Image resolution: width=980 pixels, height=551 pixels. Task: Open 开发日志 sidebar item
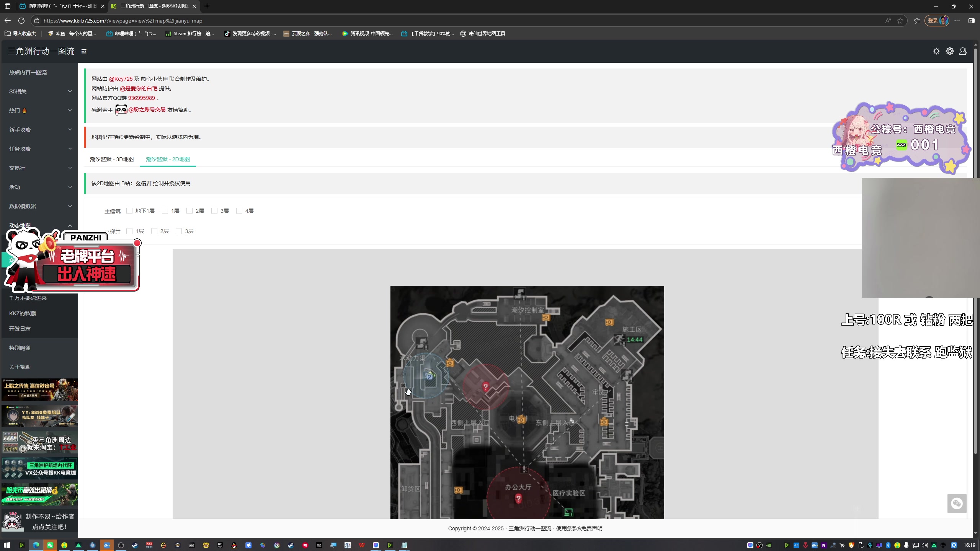pyautogui.click(x=40, y=329)
